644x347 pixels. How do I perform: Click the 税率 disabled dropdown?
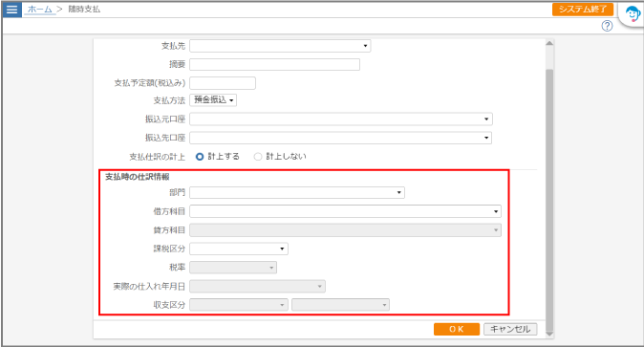tap(233, 268)
